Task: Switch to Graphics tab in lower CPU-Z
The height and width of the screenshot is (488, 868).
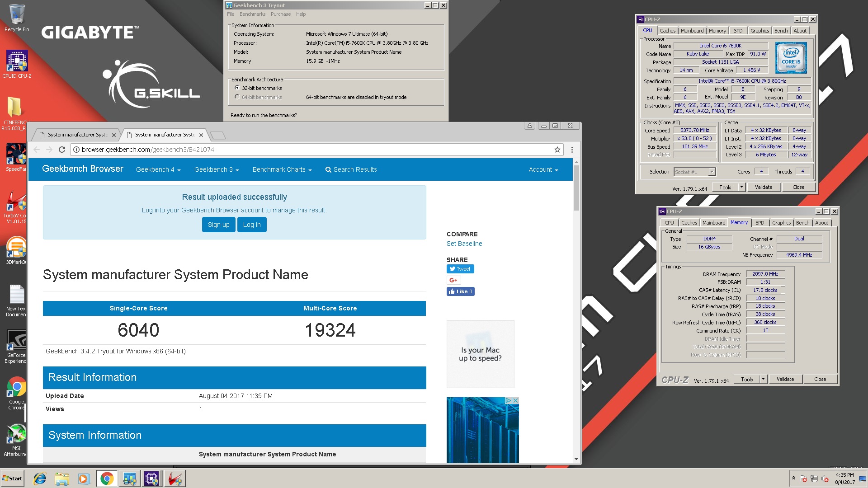Action: coord(781,223)
